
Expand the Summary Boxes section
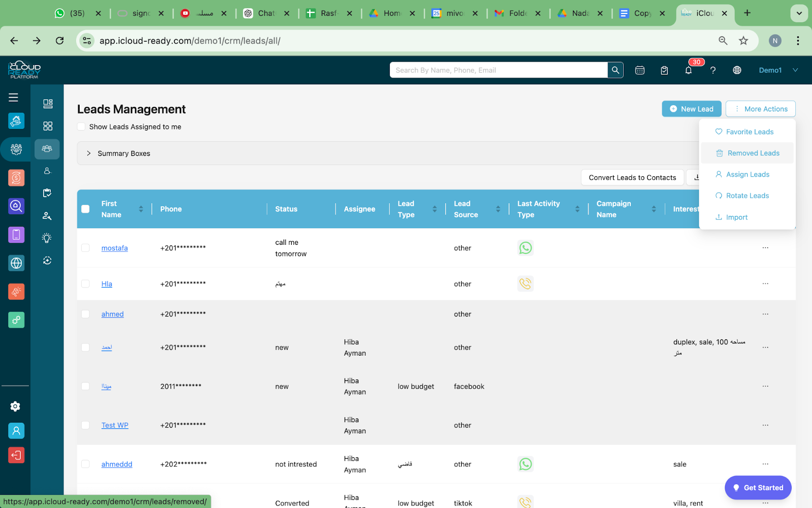point(88,153)
